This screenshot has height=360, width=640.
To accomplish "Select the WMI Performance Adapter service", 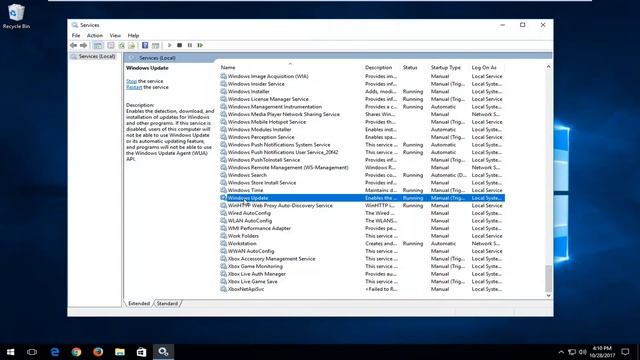I will tap(362, 228).
